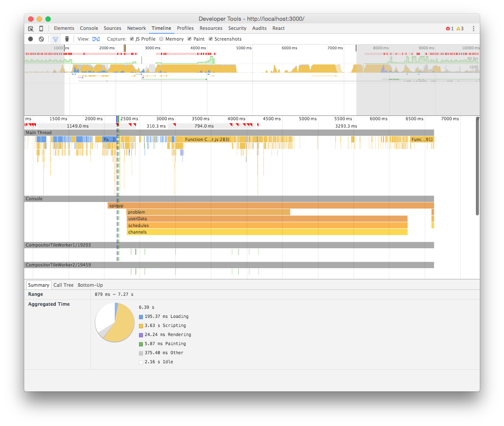The height and width of the screenshot is (426, 504).
Task: Open DevTools three-dot menu
Action: (473, 29)
